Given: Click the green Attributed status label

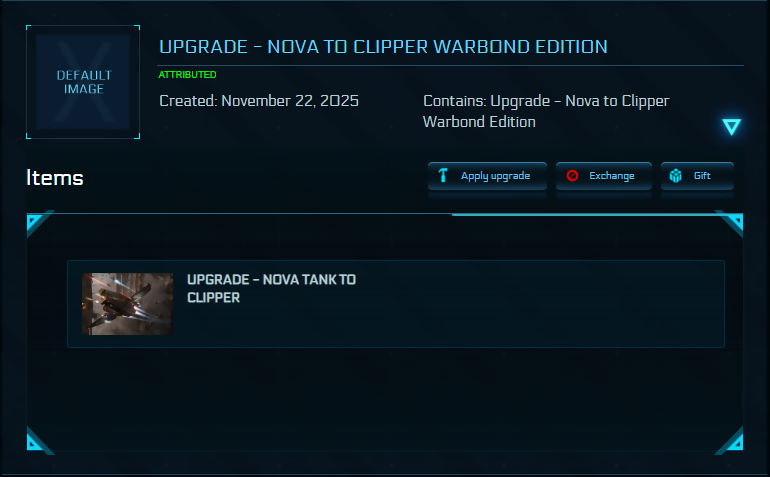Looking at the screenshot, I should pyautogui.click(x=187, y=75).
